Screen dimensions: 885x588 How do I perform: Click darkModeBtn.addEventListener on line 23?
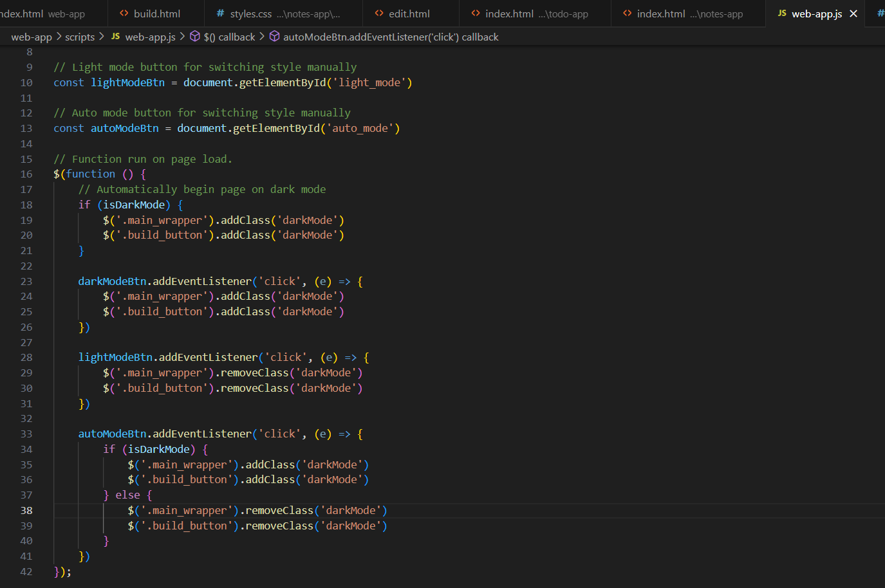(x=165, y=281)
